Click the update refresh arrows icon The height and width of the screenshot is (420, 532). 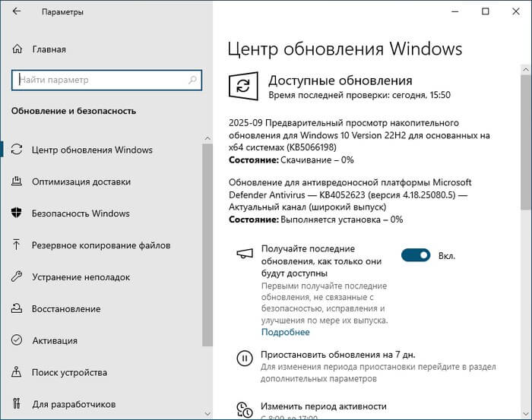coord(245,86)
